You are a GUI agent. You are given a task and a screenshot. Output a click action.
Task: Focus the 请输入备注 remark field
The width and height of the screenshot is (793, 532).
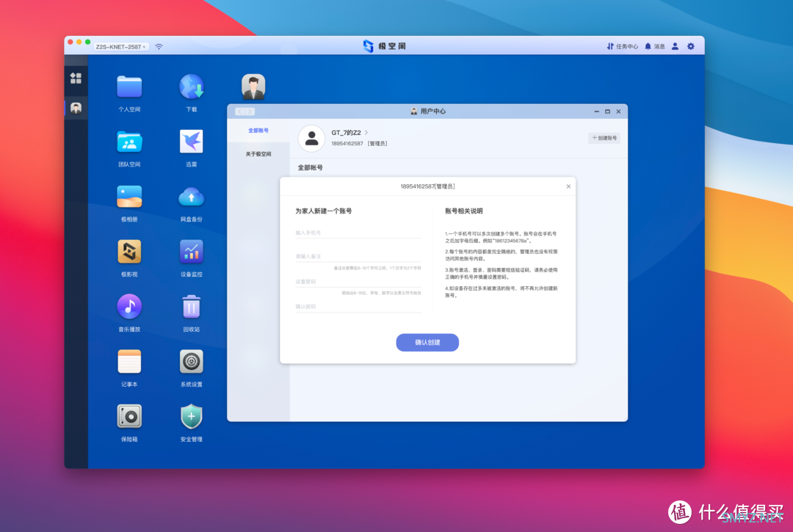coord(358,257)
